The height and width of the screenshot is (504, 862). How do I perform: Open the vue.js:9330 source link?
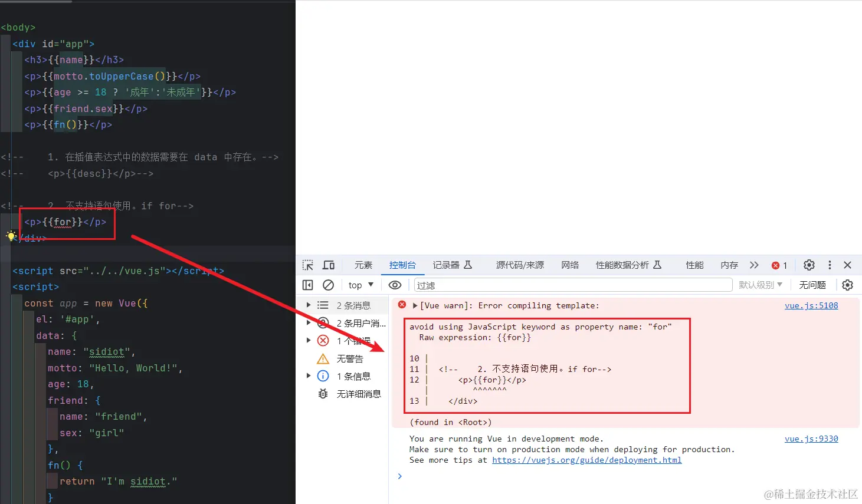pyautogui.click(x=811, y=439)
